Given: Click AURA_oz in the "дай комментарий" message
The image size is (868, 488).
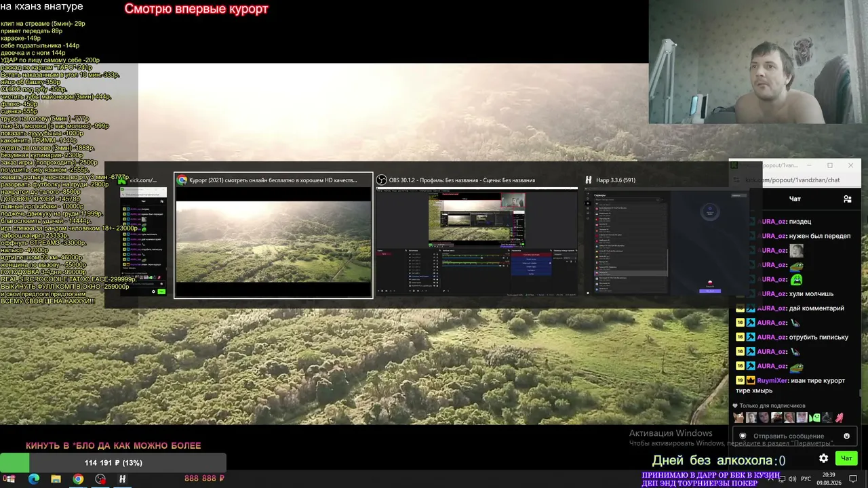Looking at the screenshot, I should click(x=772, y=308).
